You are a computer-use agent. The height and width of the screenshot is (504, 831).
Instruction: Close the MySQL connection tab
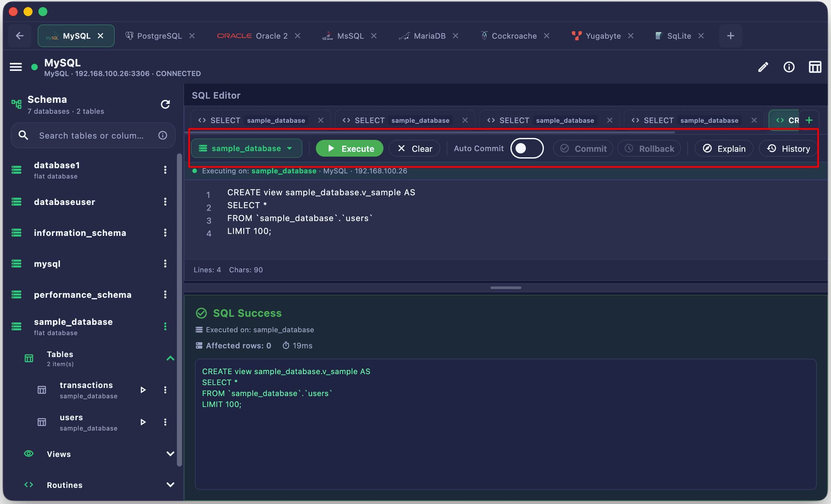click(x=101, y=36)
